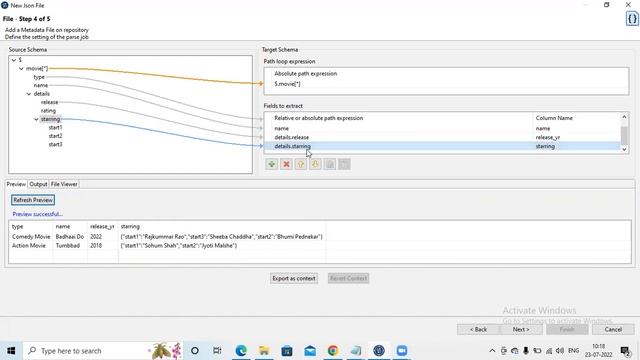Open Microsoft Store from the taskbar
640x360 pixels.
pyautogui.click(x=287, y=351)
